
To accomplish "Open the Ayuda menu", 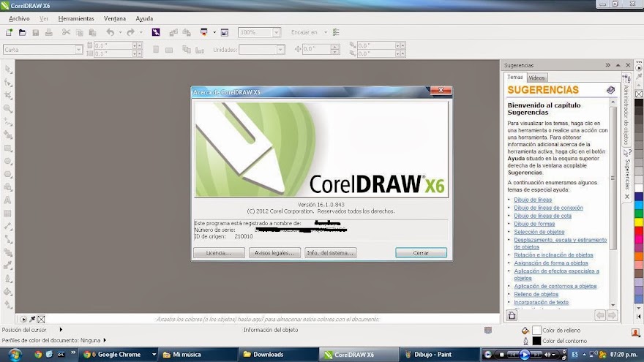I will tap(144, 18).
